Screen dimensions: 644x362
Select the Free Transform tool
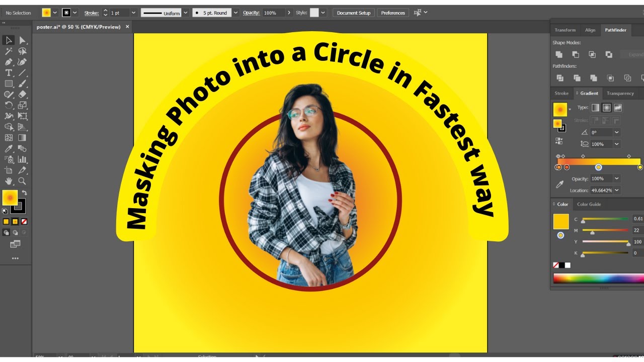click(x=22, y=116)
